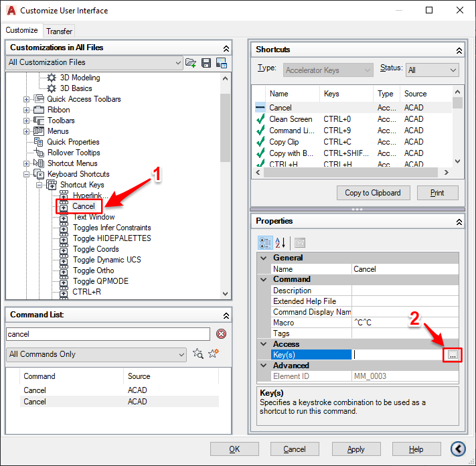Print the shortcuts list
The image size is (476, 466).
click(437, 193)
